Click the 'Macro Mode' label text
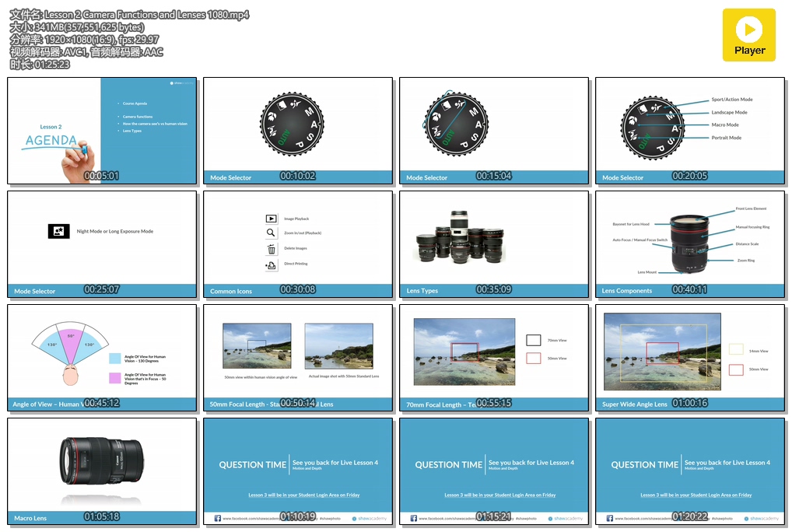This screenshot has height=532, width=792. (x=725, y=124)
